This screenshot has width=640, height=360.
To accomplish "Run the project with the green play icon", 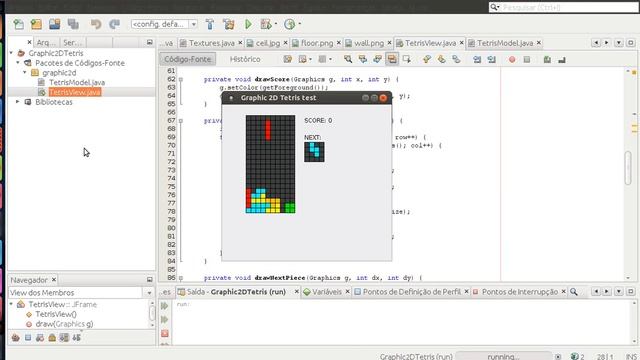I will tap(248, 24).
